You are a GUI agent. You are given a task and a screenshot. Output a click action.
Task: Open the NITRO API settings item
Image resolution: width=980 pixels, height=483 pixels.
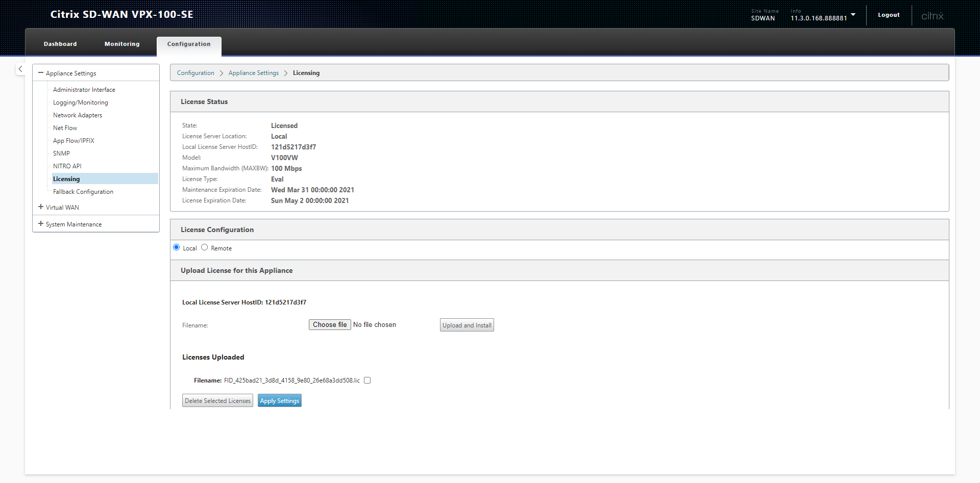pyautogui.click(x=67, y=166)
